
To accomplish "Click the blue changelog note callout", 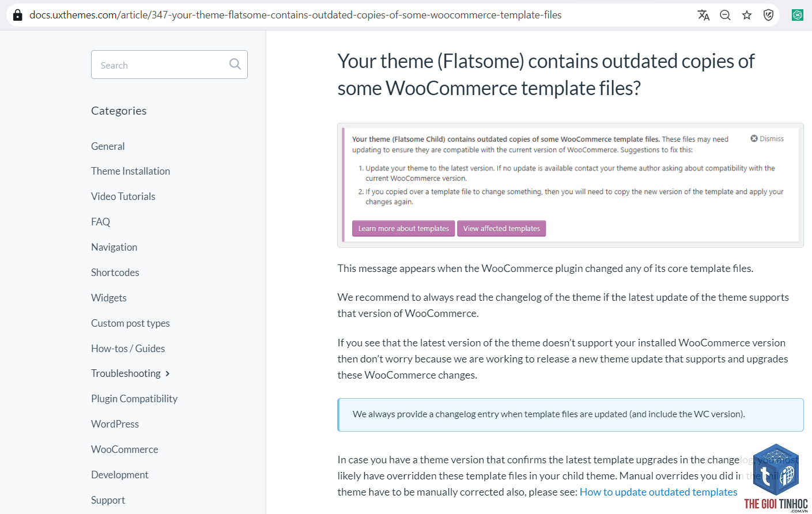I will click(571, 415).
